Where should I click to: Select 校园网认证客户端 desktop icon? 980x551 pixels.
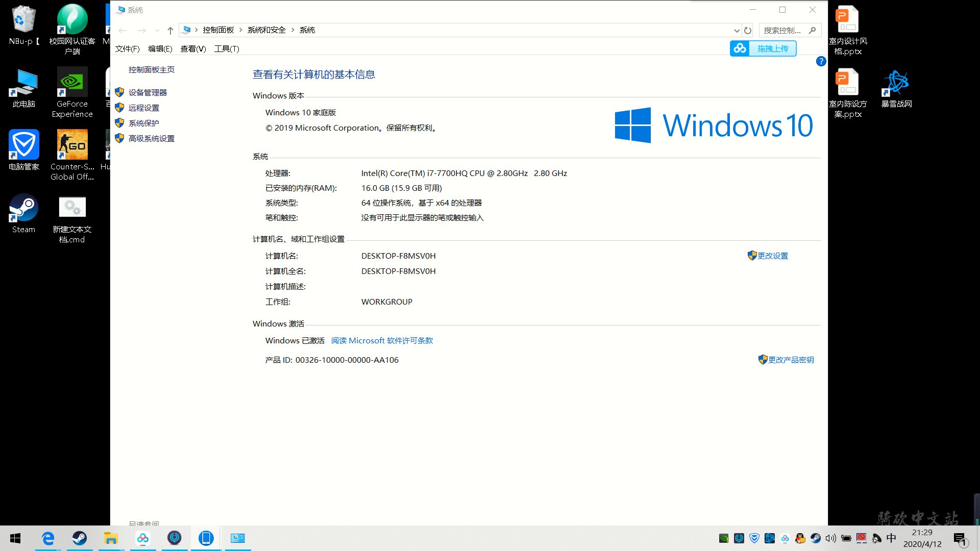coord(72,29)
